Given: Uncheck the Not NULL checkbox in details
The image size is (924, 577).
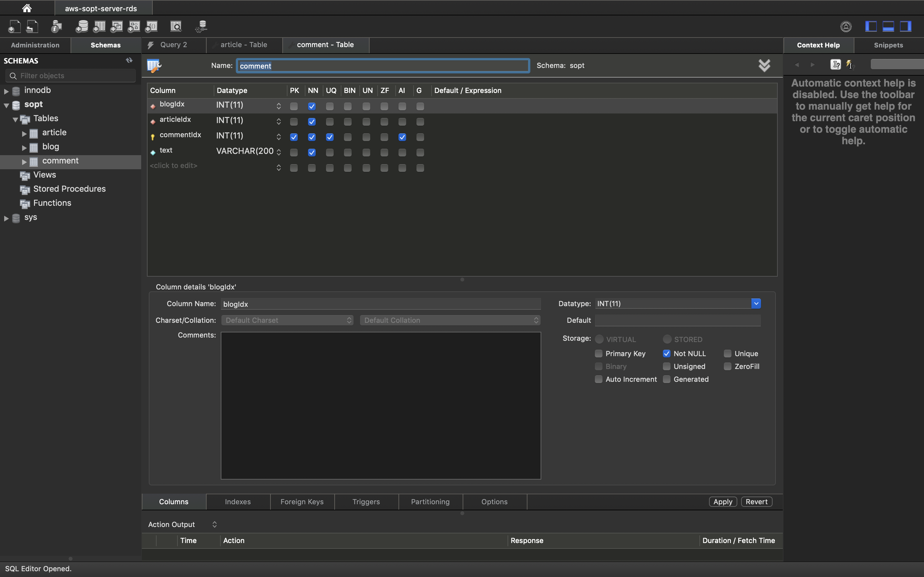Looking at the screenshot, I should click(x=667, y=353).
